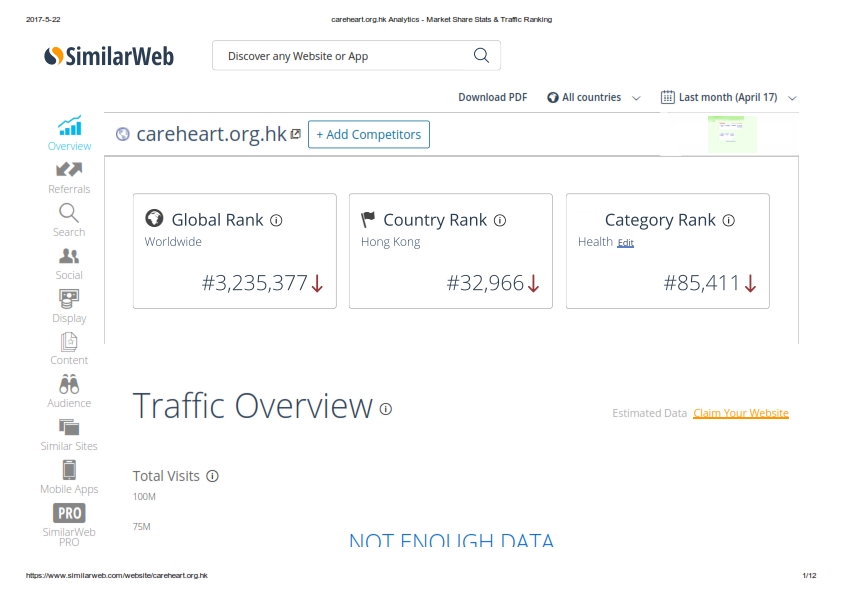Image resolution: width=842 pixels, height=595 pixels.
Task: Click the SimilarWeb PRO badge
Action: pos(69,513)
